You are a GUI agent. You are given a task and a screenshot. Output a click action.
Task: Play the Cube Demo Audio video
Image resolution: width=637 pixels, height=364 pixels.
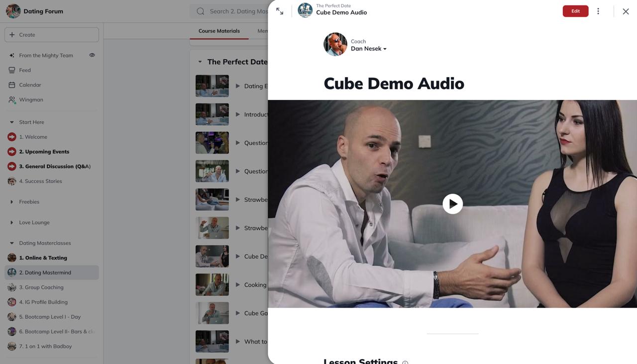pyautogui.click(x=452, y=204)
